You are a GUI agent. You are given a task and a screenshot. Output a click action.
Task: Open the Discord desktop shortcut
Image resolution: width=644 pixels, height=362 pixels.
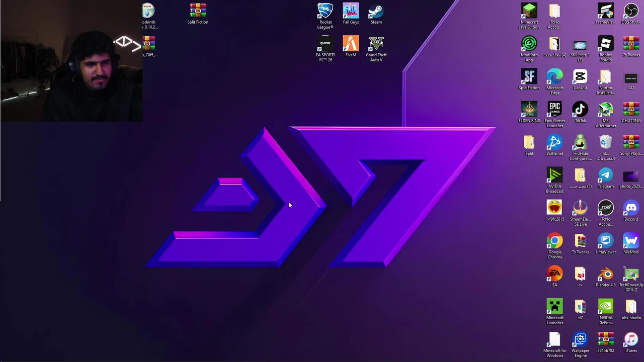(x=631, y=211)
